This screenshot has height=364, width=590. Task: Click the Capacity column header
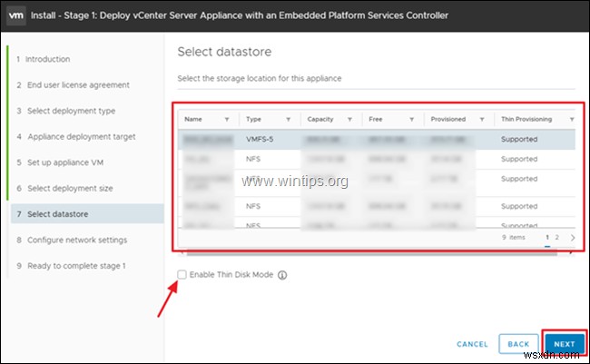[x=320, y=119]
